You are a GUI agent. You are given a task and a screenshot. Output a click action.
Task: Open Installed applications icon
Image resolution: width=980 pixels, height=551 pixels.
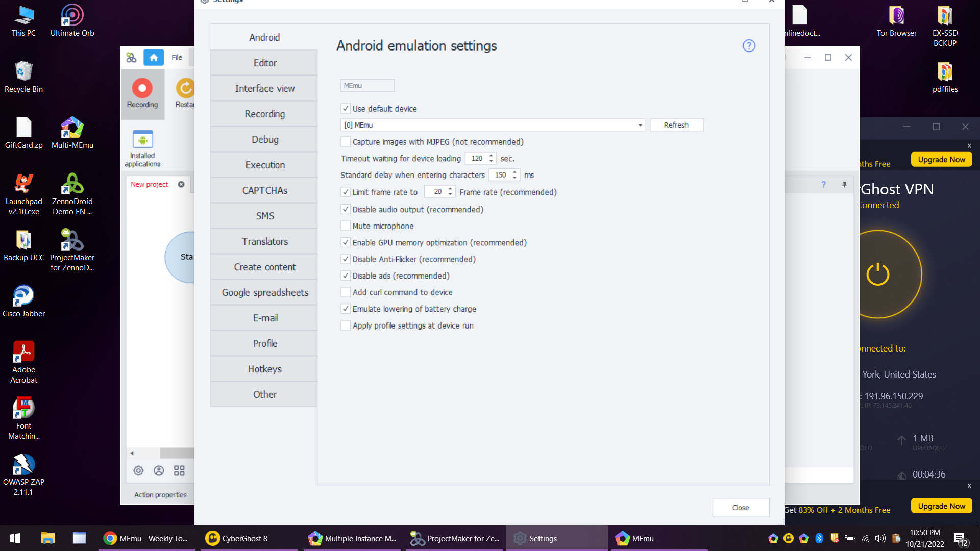tap(142, 139)
